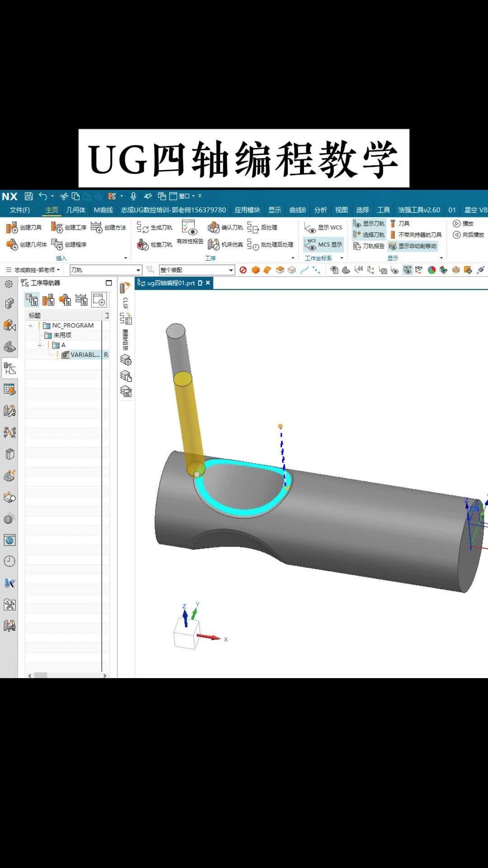
Task: Click 创建刀具 (Create Tool) icon
Action: click(x=12, y=227)
